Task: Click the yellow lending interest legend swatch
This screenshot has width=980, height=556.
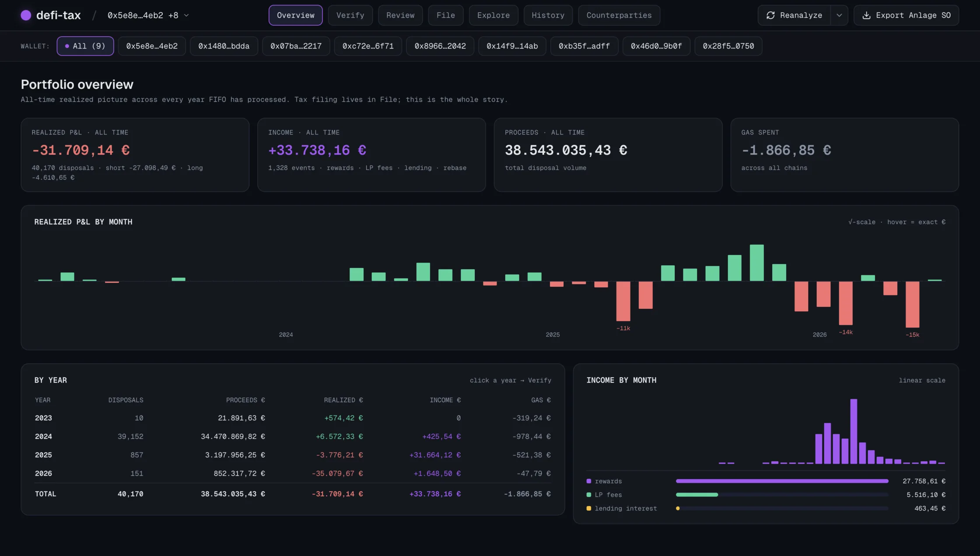Action: pos(589,508)
